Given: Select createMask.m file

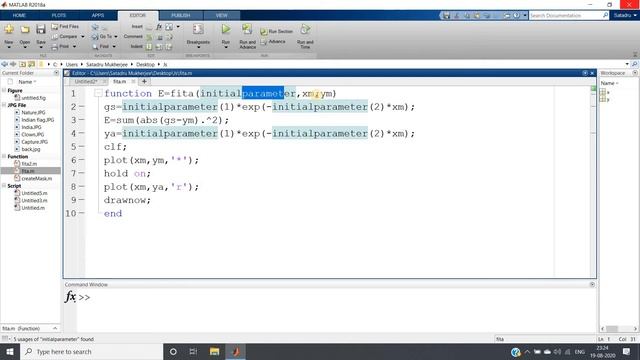Looking at the screenshot, I should 36,179.
